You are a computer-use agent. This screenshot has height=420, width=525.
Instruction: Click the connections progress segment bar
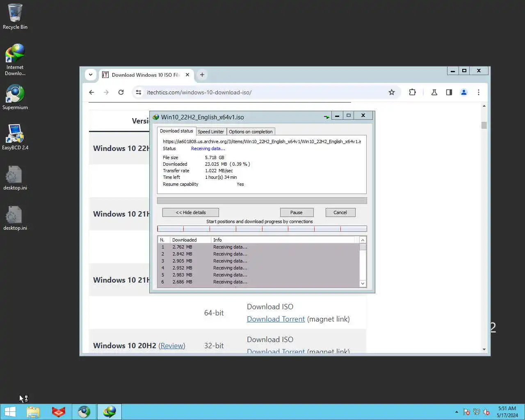[x=262, y=229]
